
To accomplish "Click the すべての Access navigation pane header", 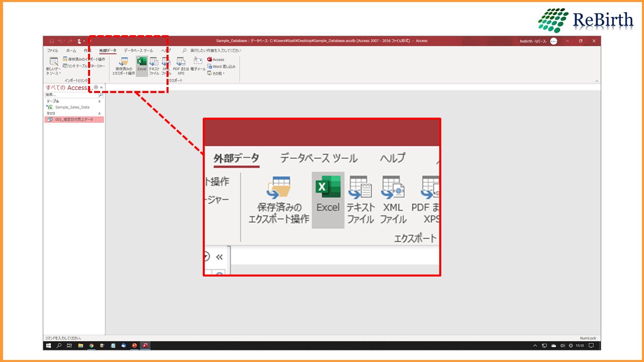I will click(x=68, y=87).
